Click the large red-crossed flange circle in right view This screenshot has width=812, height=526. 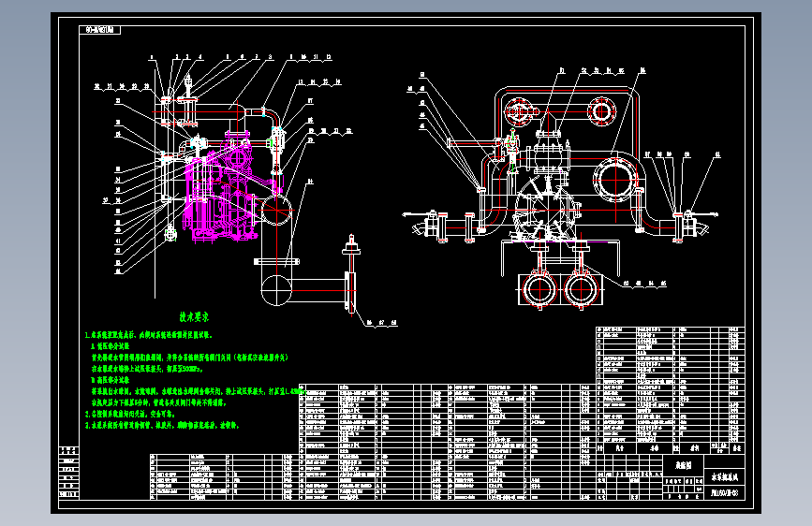click(x=615, y=179)
